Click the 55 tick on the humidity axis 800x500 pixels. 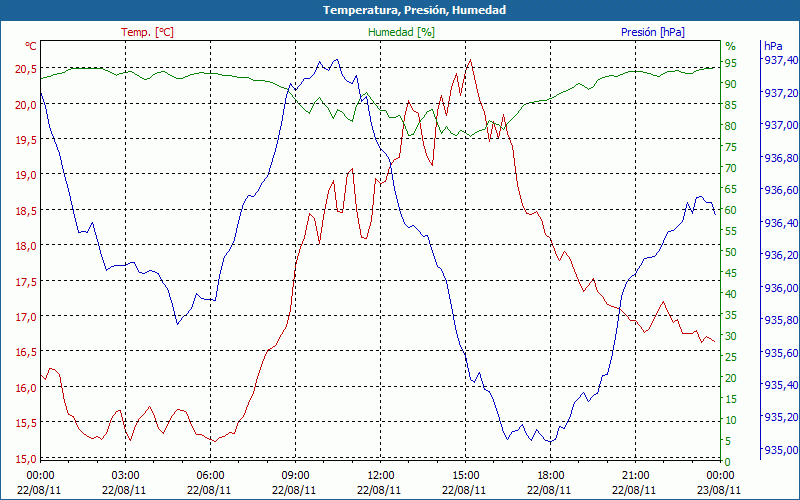click(731, 231)
